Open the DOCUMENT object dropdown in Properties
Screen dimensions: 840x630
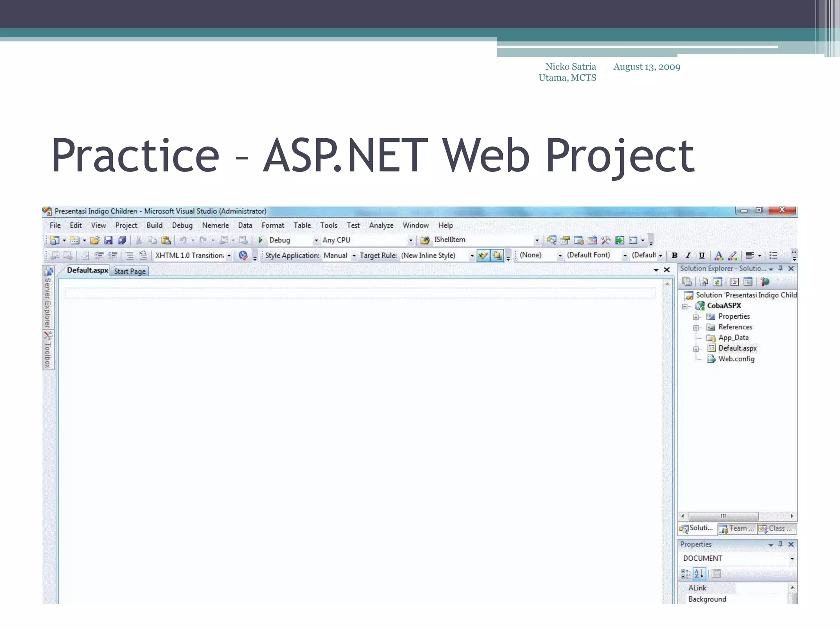tap(792, 559)
